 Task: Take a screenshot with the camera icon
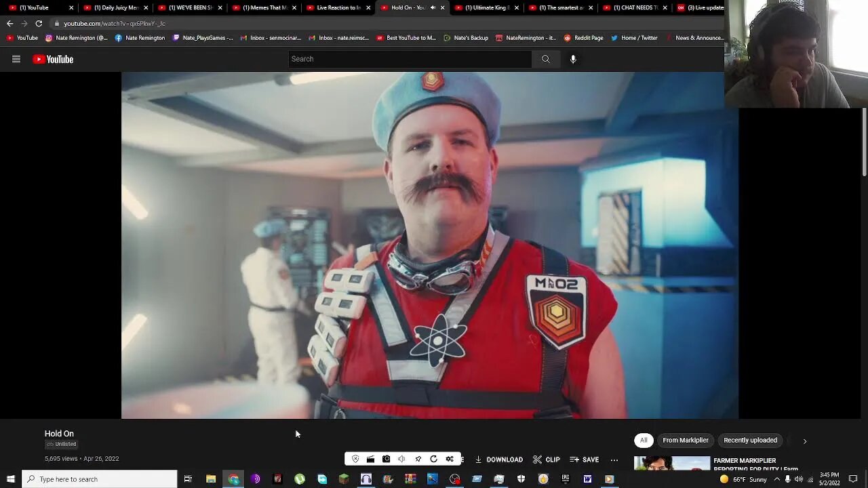pyautogui.click(x=386, y=459)
